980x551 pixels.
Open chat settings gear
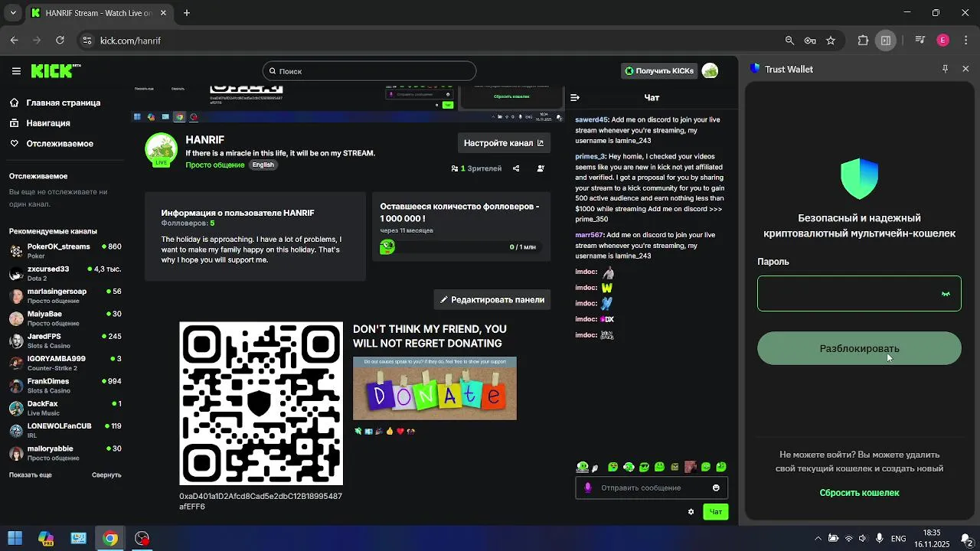691,512
